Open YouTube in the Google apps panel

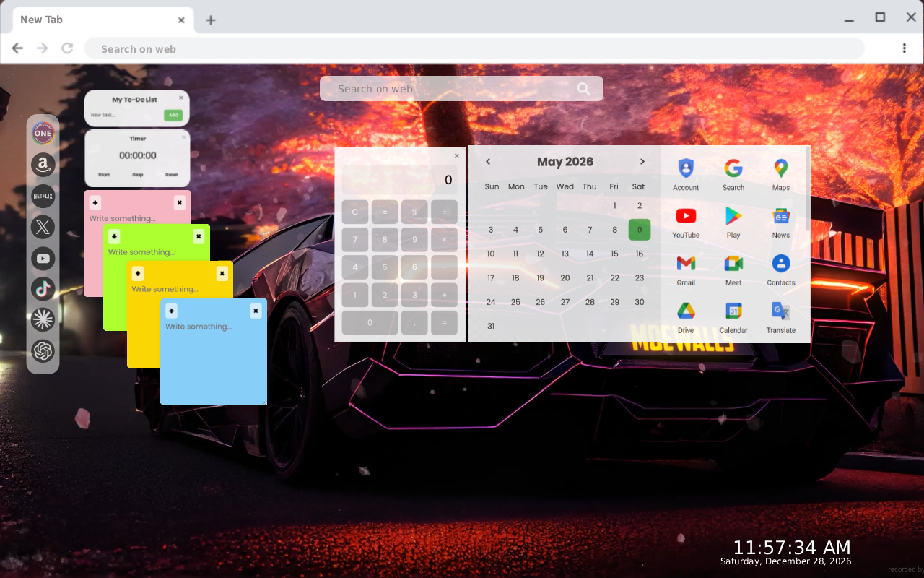686,223
